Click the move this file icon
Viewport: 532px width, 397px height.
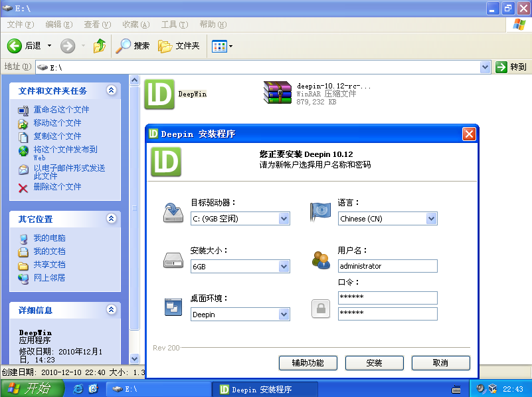[x=23, y=124]
